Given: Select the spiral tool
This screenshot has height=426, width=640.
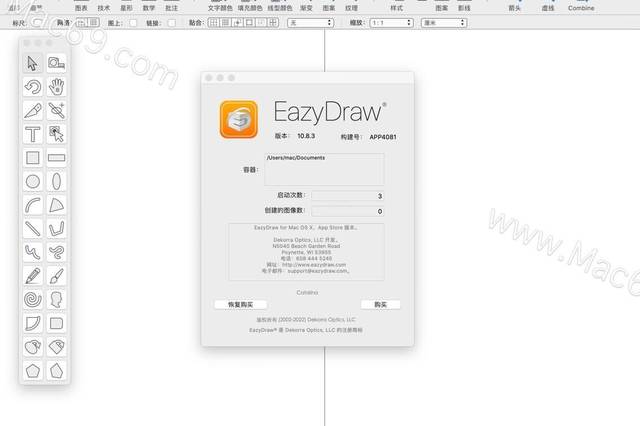Looking at the screenshot, I should click(33, 300).
